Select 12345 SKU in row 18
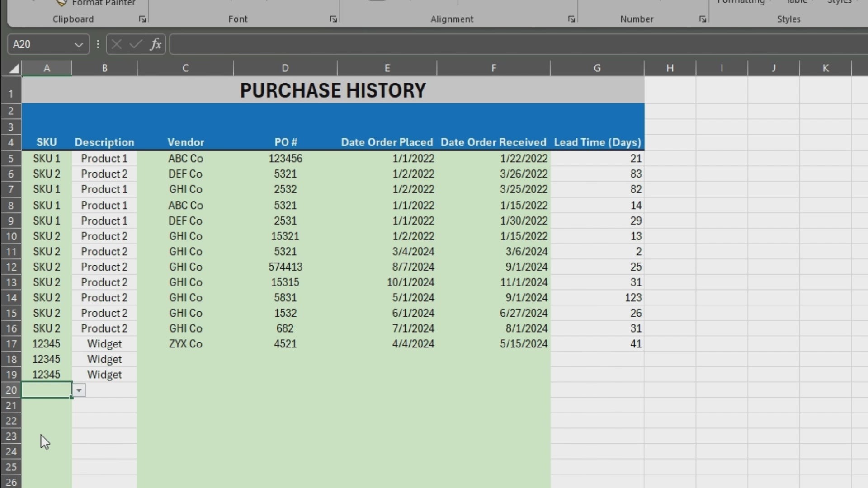 coord(47,359)
